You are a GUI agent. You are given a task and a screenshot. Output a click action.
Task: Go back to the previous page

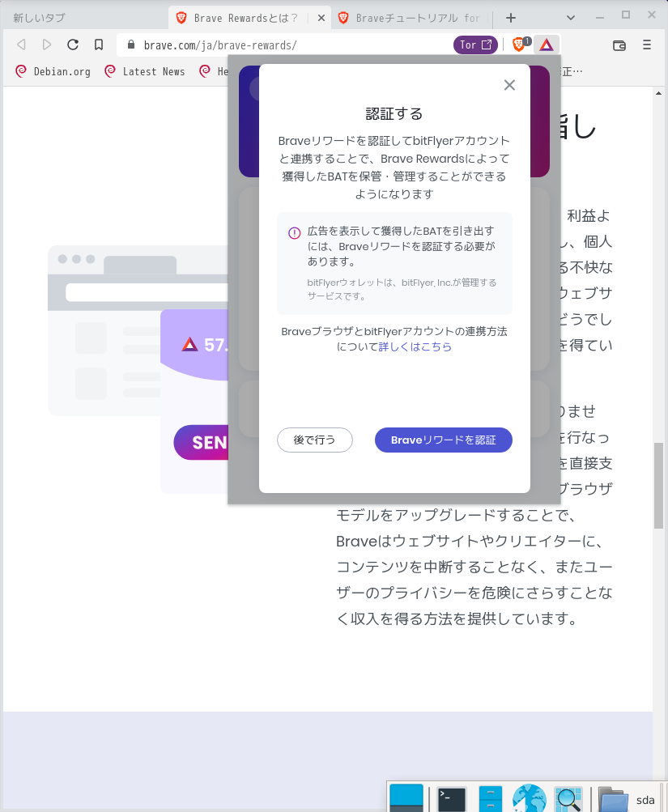(21, 45)
